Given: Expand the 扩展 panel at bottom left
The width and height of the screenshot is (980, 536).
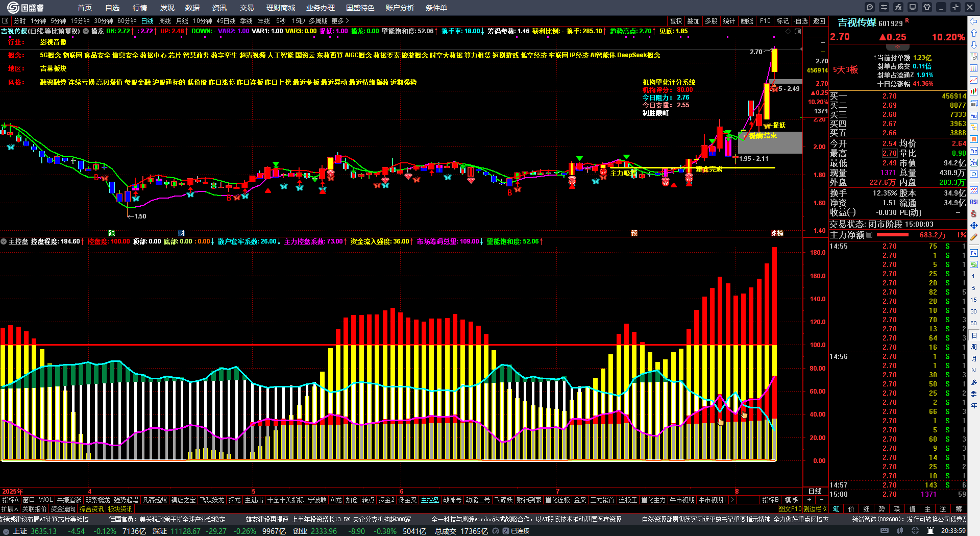Looking at the screenshot, I should click(10, 509).
